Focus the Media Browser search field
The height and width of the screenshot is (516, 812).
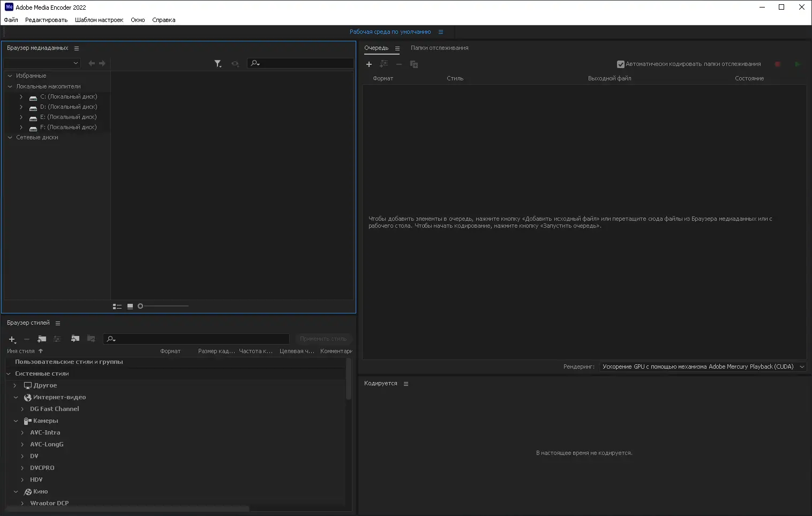[300, 63]
